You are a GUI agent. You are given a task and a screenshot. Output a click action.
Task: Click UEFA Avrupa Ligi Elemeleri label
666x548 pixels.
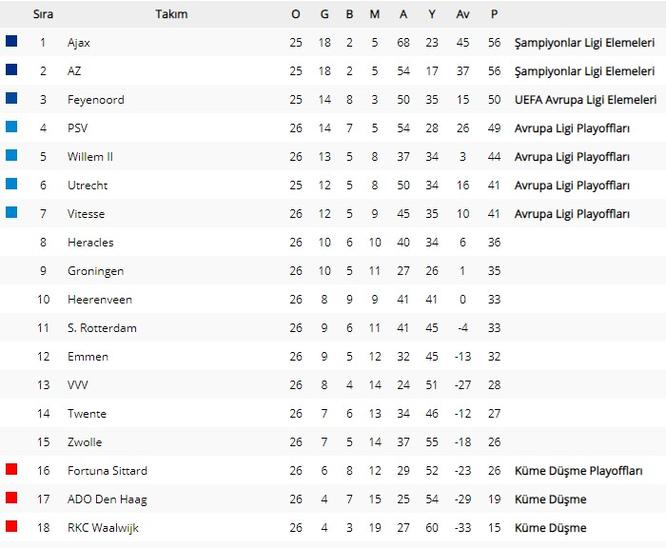click(x=585, y=100)
